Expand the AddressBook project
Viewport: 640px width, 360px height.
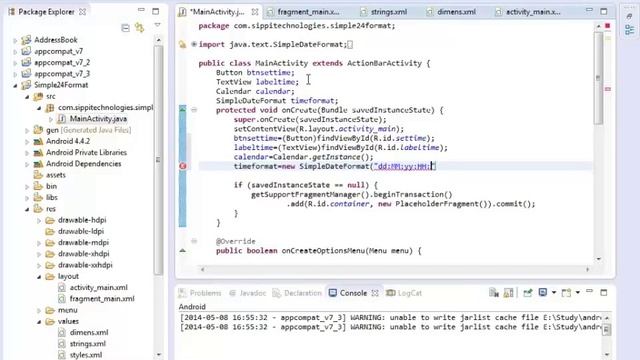click(15, 40)
